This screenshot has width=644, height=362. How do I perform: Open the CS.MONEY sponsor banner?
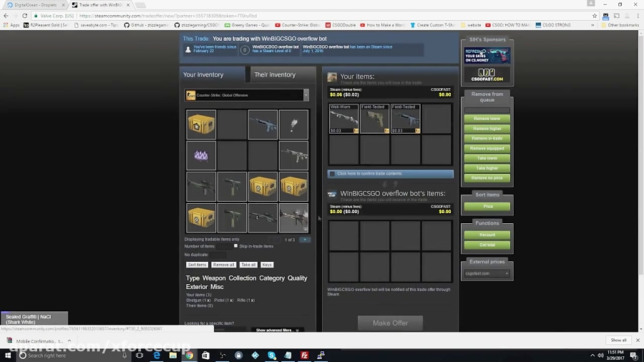(x=487, y=56)
